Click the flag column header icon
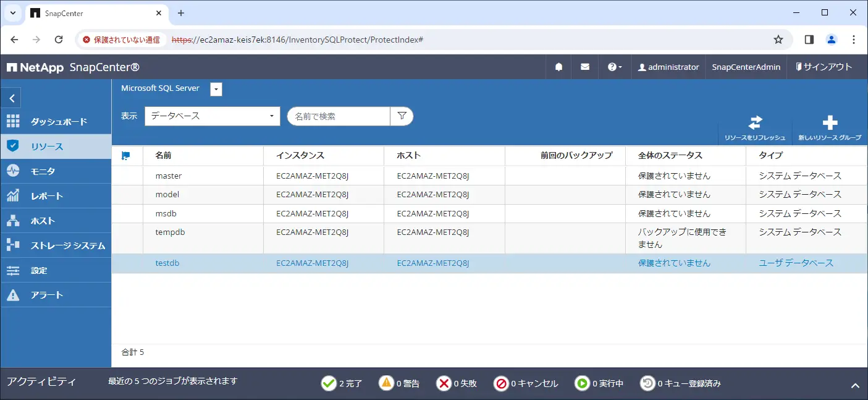Viewport: 868px width, 400px height. click(125, 156)
